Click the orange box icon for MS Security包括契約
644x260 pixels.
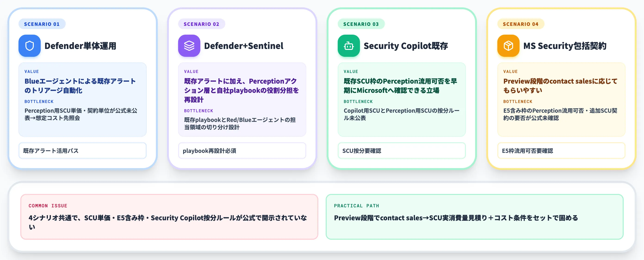(508, 46)
